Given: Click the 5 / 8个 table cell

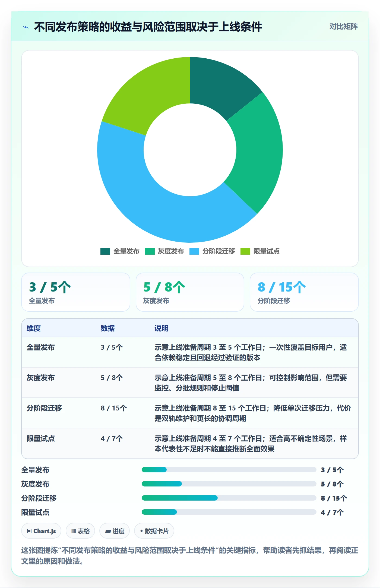Looking at the screenshot, I should click(112, 378).
